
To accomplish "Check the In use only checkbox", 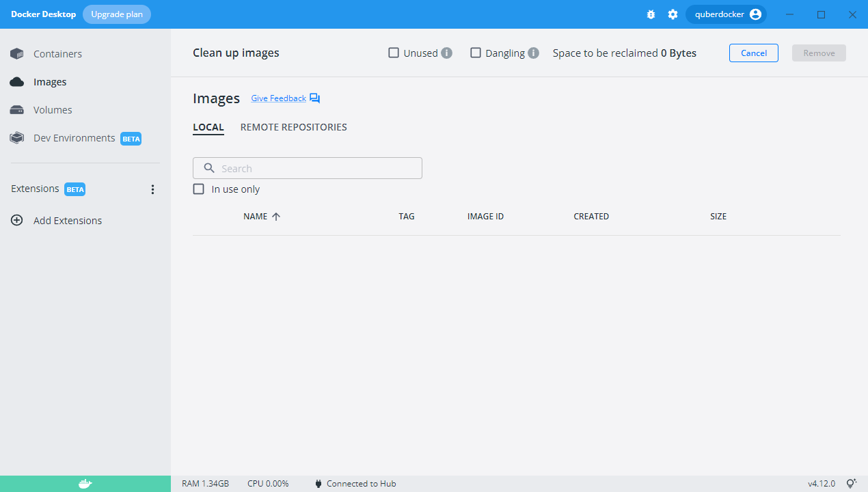I will pos(199,189).
